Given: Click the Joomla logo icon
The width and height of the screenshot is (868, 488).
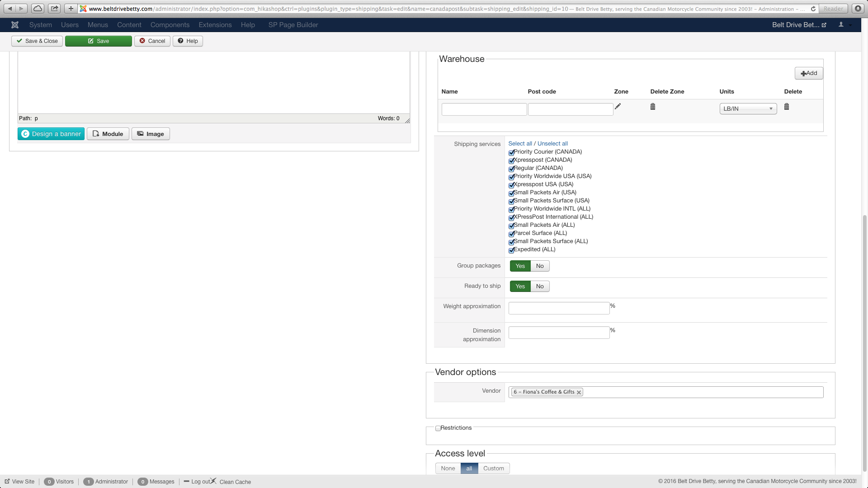Looking at the screenshot, I should 15,25.
